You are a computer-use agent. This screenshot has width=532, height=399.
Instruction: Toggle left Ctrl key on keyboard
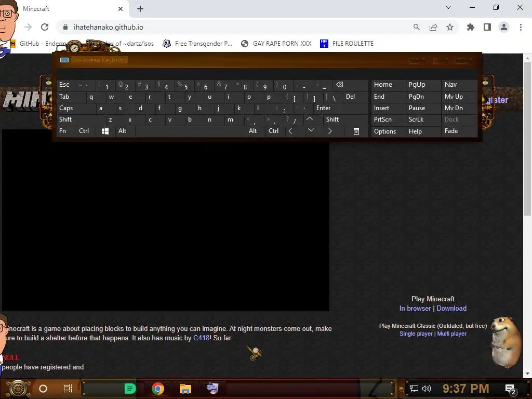pyautogui.click(x=86, y=131)
